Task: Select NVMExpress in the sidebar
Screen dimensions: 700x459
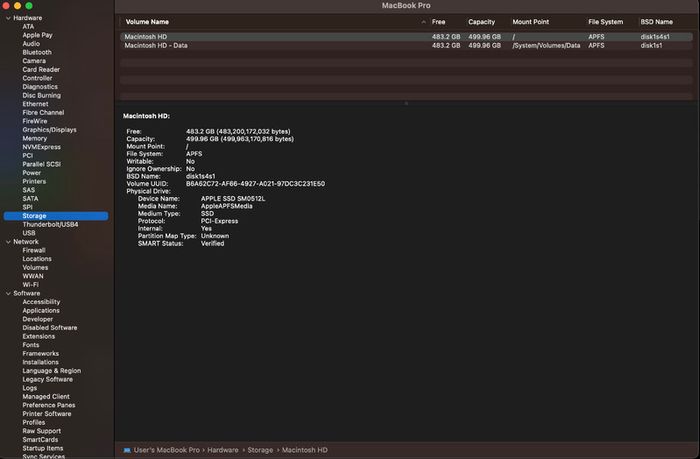Action: [x=42, y=147]
